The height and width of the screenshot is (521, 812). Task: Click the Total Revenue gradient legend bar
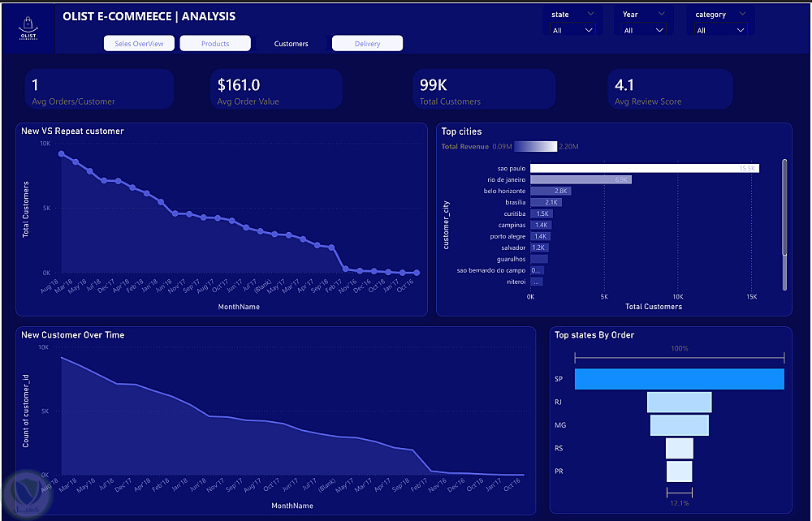point(535,146)
